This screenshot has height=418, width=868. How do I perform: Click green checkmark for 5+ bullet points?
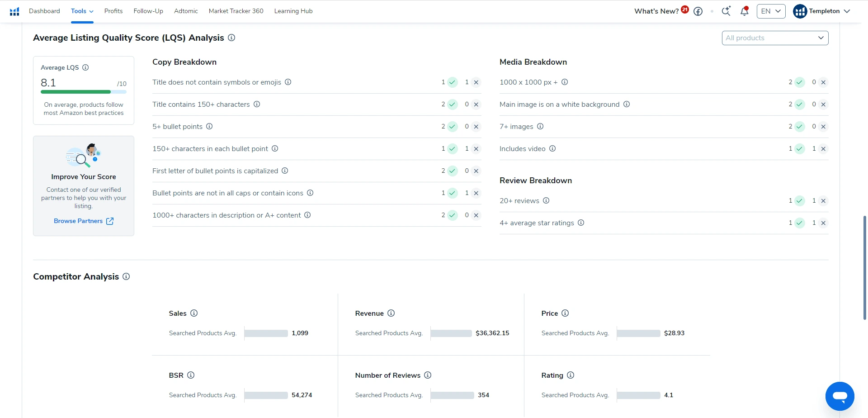[453, 127]
